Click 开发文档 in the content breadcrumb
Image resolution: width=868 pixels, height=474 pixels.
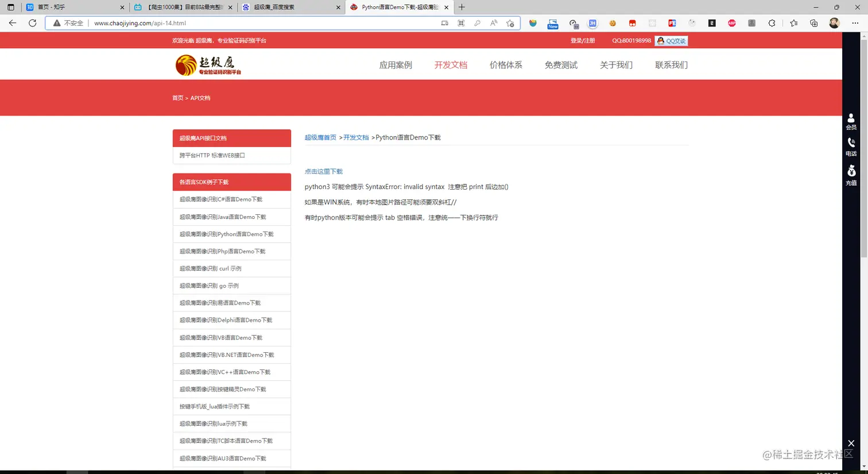356,137
